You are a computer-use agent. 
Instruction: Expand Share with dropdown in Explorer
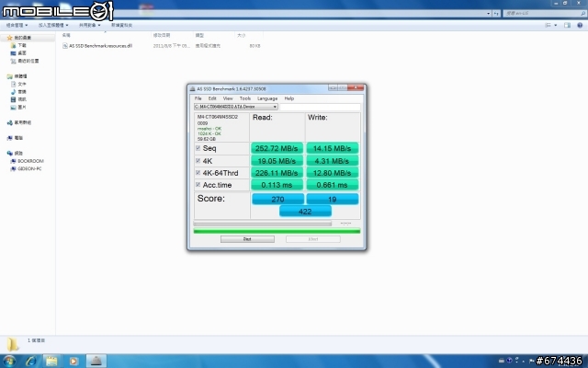89,25
